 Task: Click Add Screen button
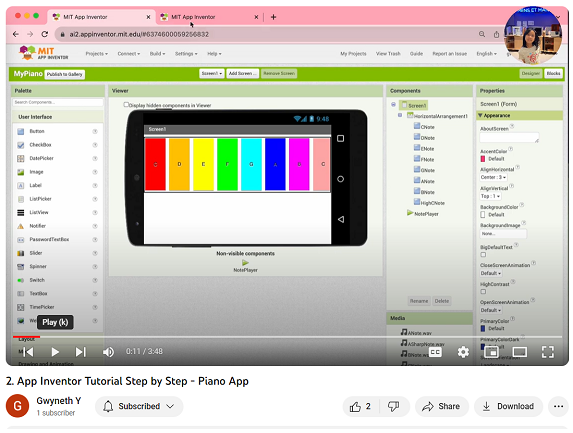(x=242, y=73)
